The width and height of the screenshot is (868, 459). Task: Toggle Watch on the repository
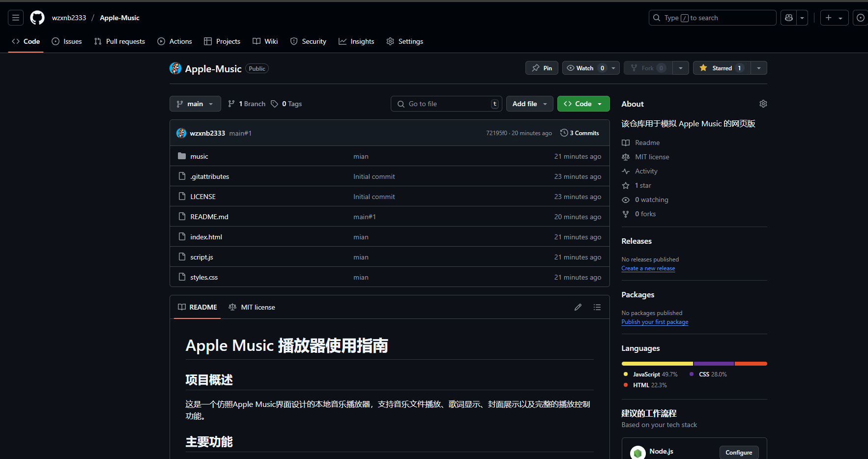585,68
